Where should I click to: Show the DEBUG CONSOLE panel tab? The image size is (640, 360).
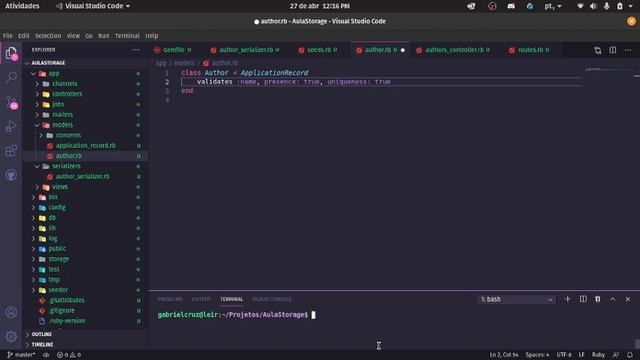tap(272, 299)
